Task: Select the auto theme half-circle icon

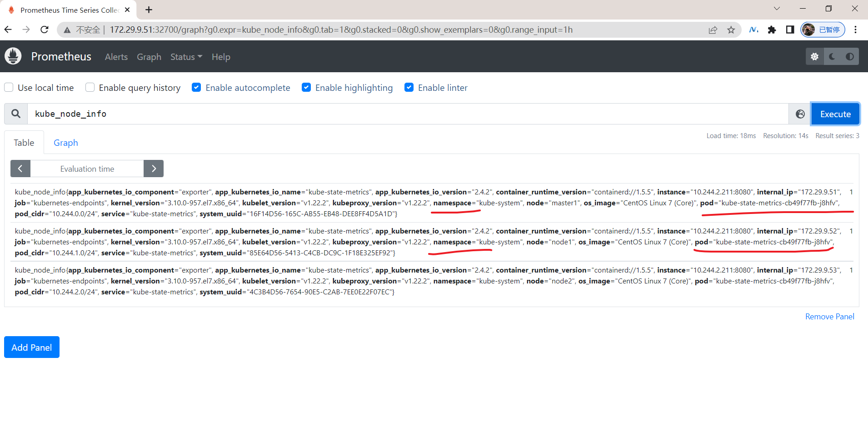Action: point(849,56)
